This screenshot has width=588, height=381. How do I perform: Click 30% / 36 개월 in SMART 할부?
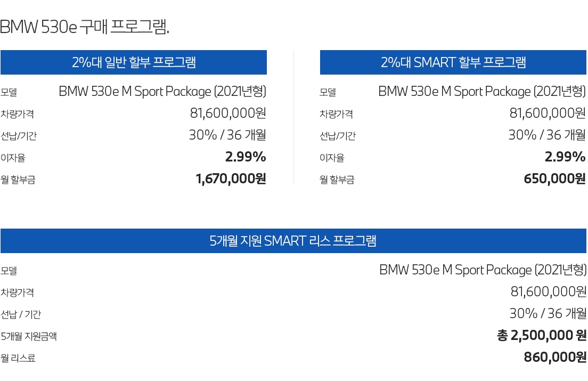coord(547,135)
